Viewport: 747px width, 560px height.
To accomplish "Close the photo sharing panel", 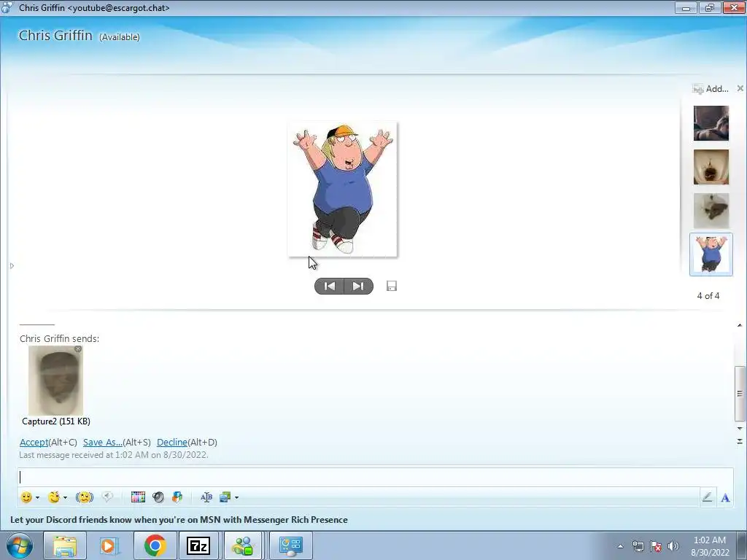I will pyautogui.click(x=740, y=88).
